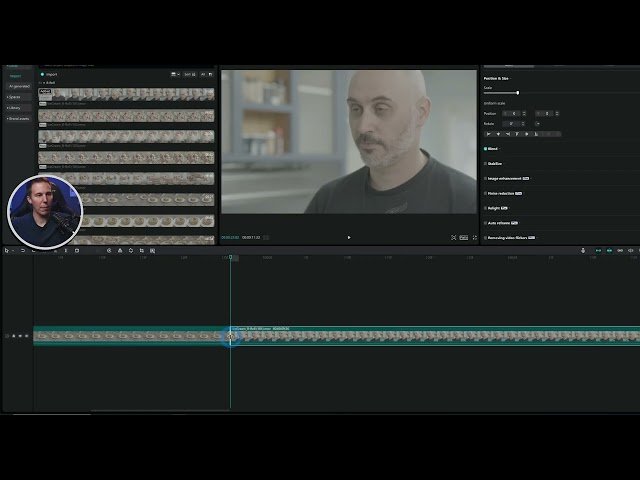
Task: Enable Removing video flickers checkbox
Action: 486,238
